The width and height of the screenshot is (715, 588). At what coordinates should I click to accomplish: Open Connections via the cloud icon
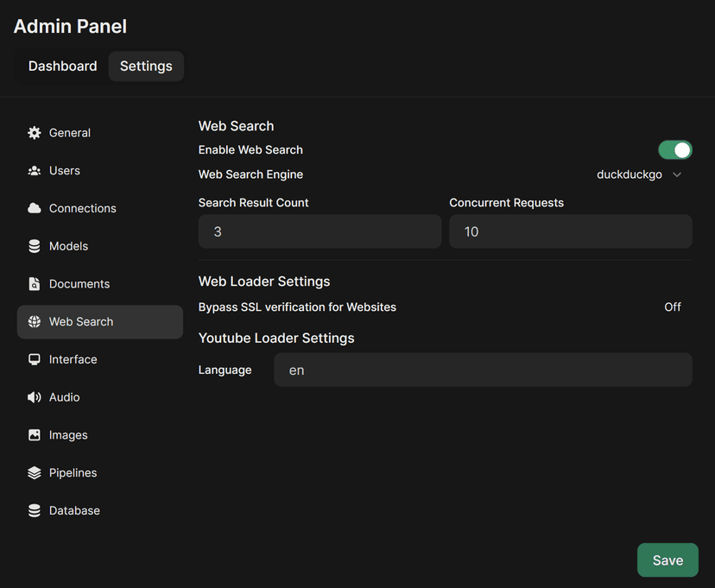[34, 208]
